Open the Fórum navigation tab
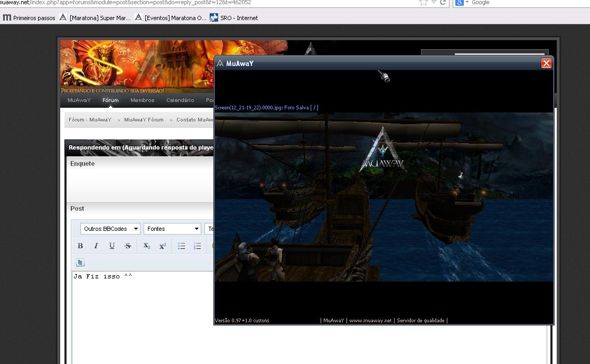Image resolution: width=590 pixels, height=364 pixels. pyautogui.click(x=110, y=100)
